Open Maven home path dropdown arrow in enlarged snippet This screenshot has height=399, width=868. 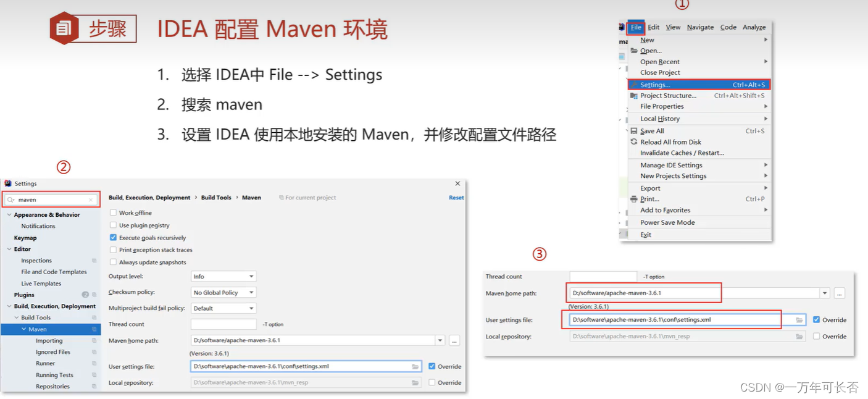coord(825,293)
